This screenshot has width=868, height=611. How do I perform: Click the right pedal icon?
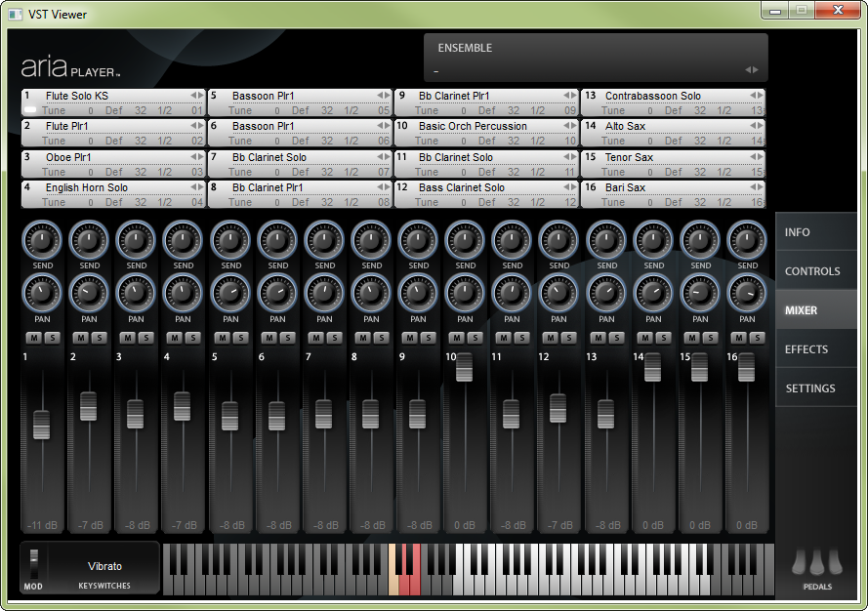click(x=836, y=563)
